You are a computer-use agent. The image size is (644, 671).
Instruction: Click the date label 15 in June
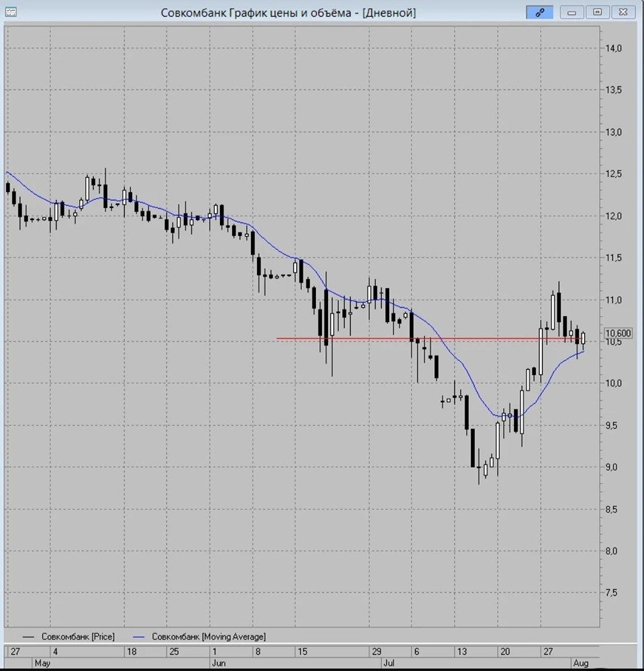[x=303, y=652]
